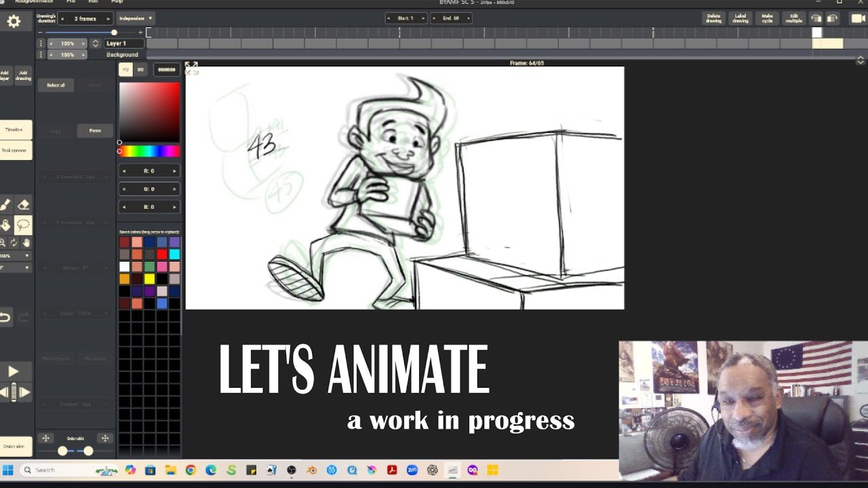
Task: Click the Paste button
Action: click(95, 131)
